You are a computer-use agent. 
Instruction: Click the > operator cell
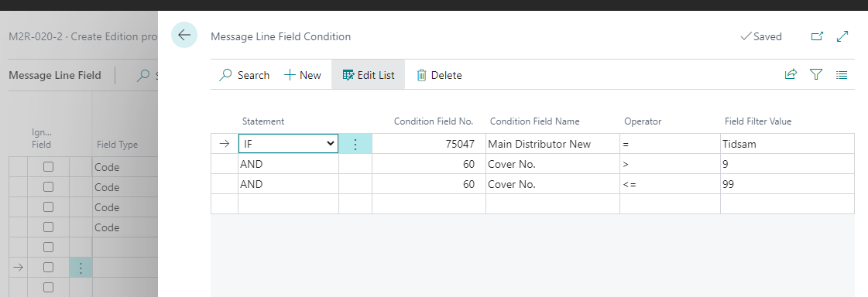670,164
